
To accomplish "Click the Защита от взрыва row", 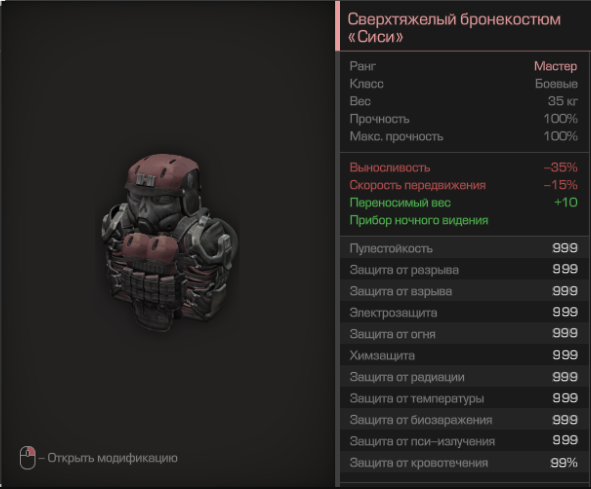I will pos(465,291).
